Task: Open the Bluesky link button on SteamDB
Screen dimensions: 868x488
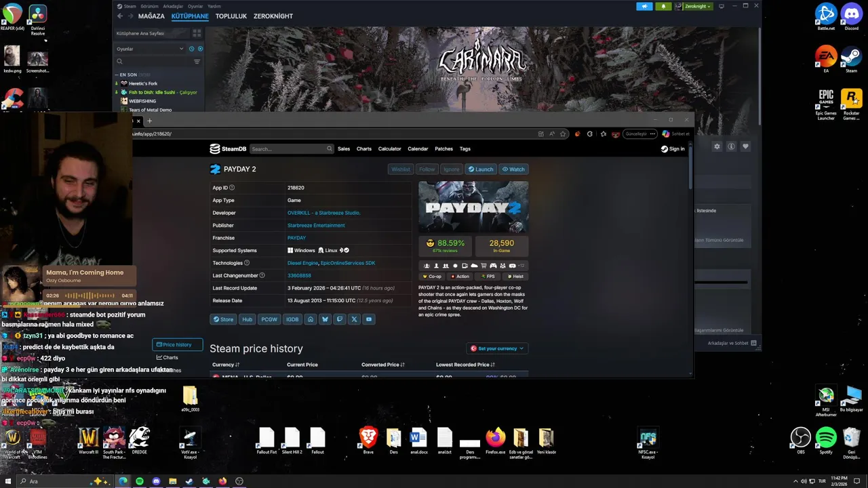Action: click(325, 319)
